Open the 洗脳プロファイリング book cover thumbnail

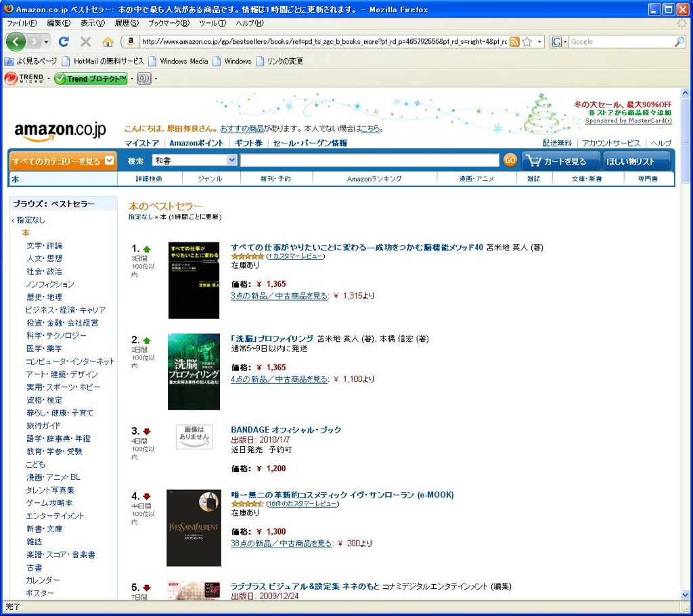tap(194, 372)
